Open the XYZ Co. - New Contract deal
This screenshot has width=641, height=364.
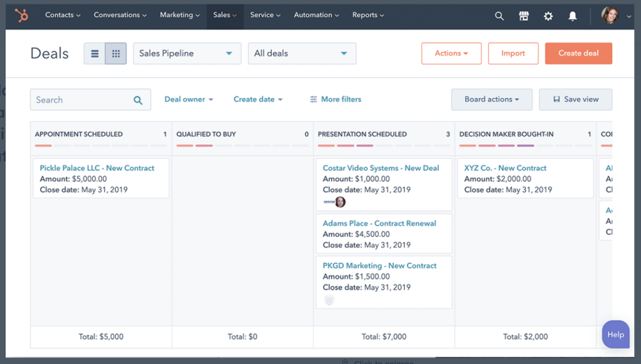pyautogui.click(x=505, y=168)
